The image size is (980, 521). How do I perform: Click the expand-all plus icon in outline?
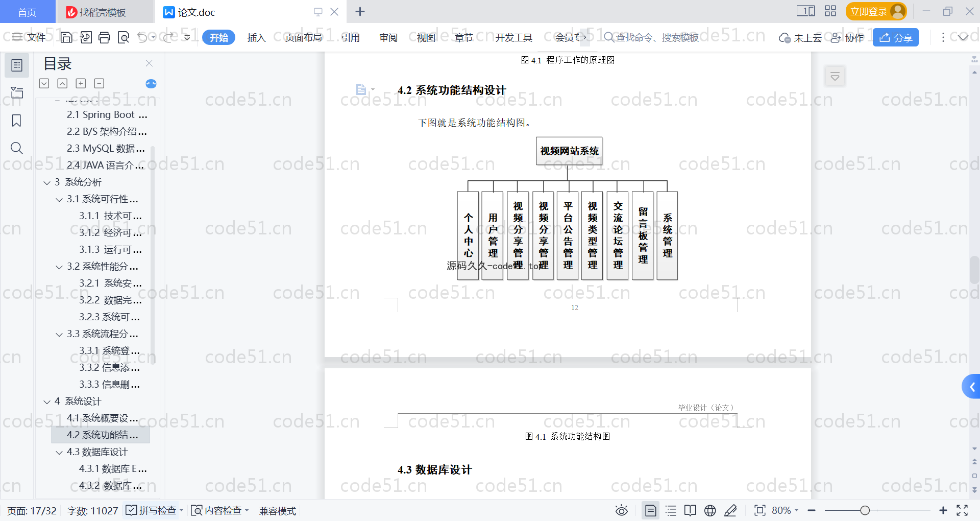(x=81, y=83)
